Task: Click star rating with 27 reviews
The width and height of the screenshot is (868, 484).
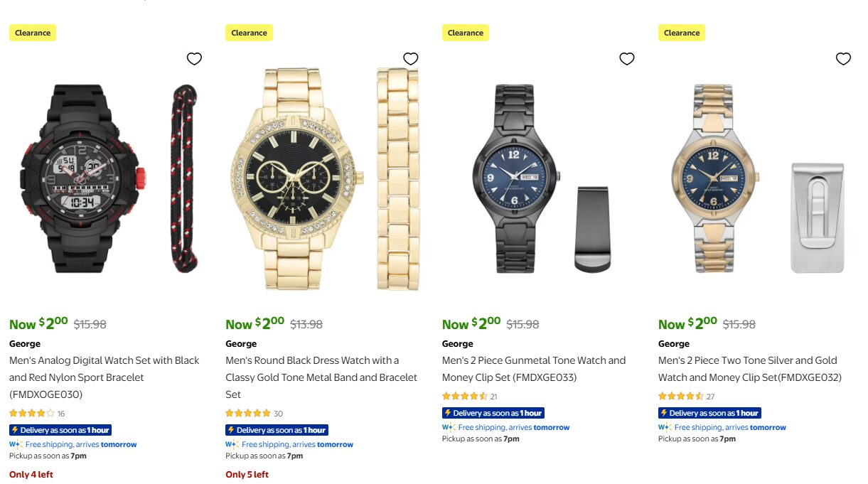Action: [x=680, y=396]
